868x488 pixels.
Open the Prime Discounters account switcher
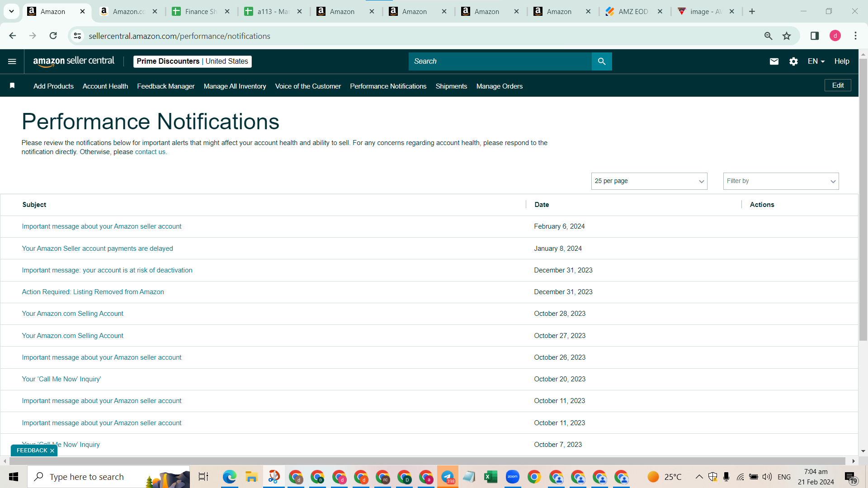tap(193, 61)
